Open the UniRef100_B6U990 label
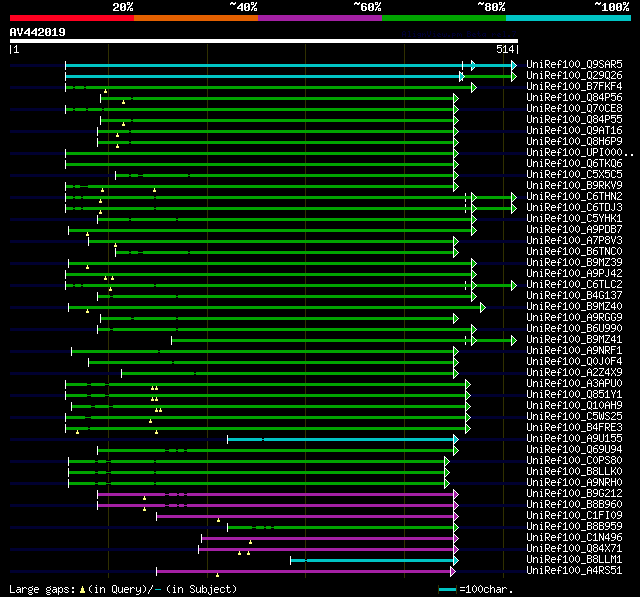The height and width of the screenshot is (597, 640). (574, 329)
